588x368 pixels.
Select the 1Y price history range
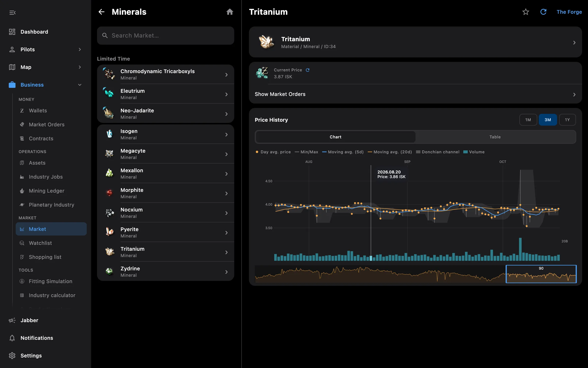(567, 120)
